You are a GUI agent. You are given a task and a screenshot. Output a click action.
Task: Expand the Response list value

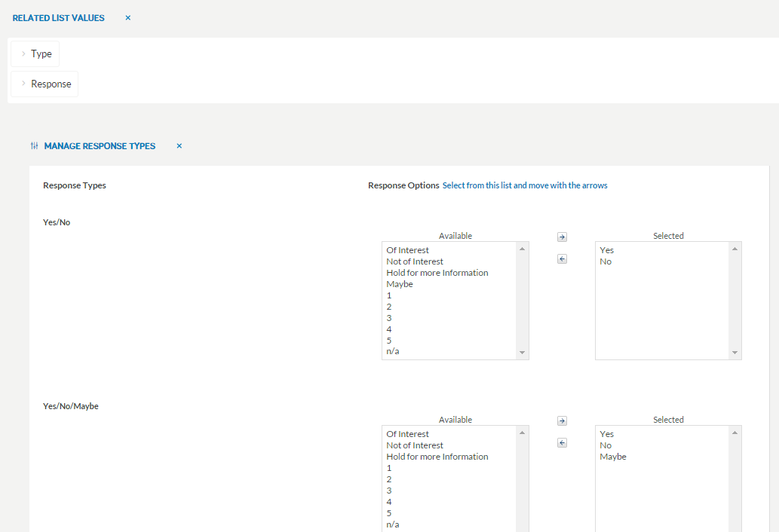(x=44, y=84)
